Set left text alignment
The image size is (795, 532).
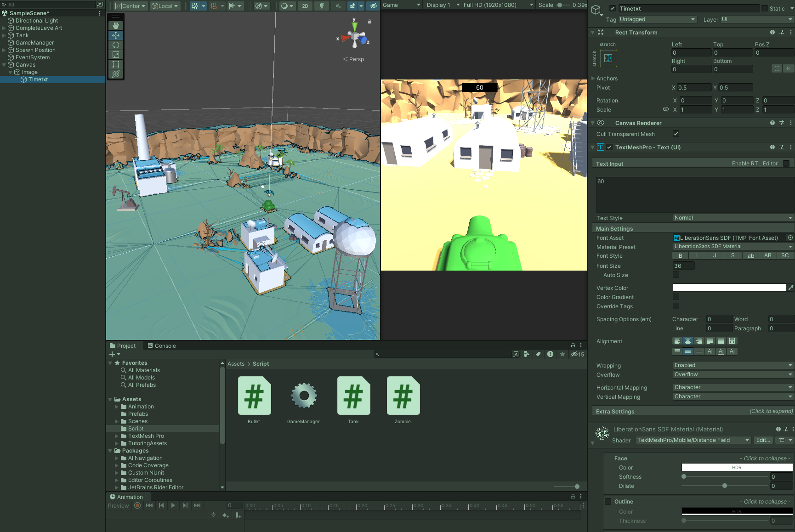coord(677,341)
